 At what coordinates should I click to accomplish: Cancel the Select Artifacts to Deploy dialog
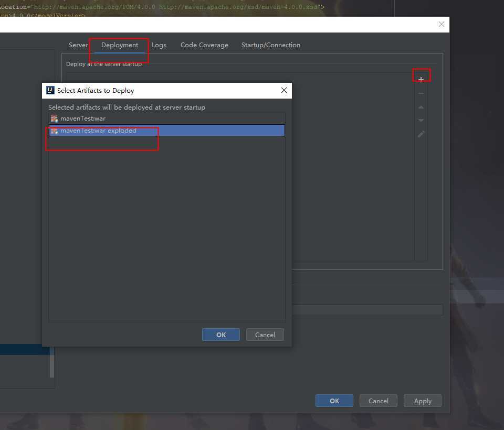pyautogui.click(x=265, y=335)
